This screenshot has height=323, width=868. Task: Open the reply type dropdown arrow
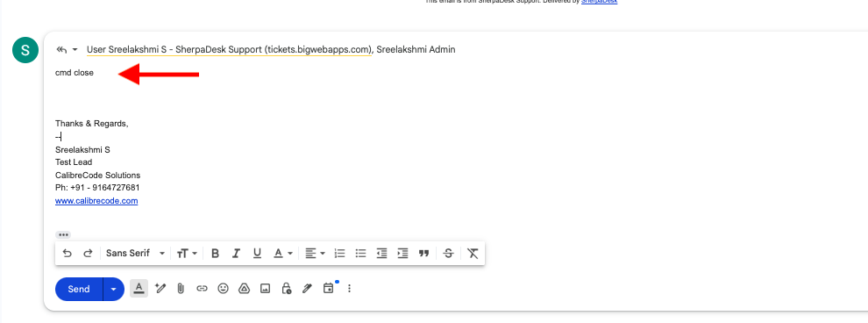click(x=75, y=50)
